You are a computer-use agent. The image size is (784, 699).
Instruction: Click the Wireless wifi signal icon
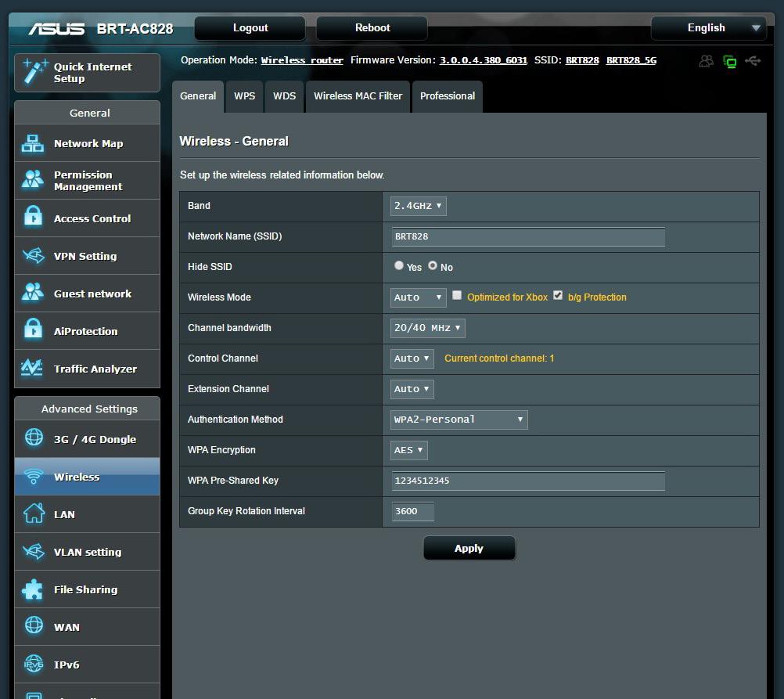click(x=34, y=477)
